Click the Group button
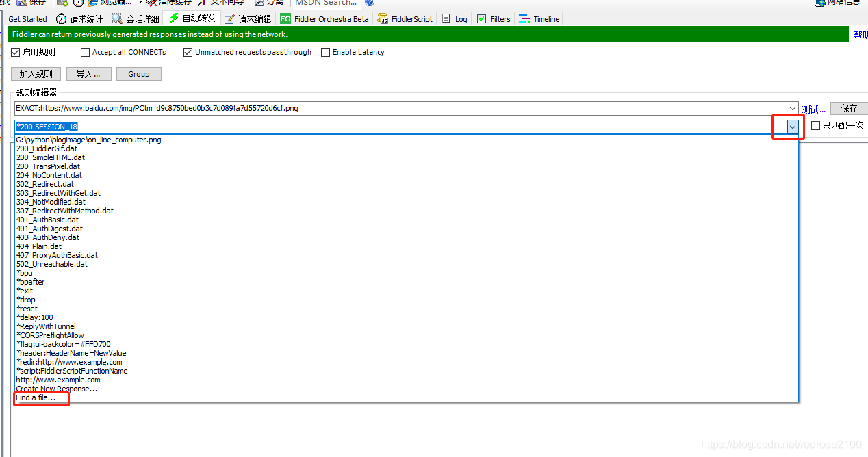This screenshot has height=457, width=868. pos(139,74)
